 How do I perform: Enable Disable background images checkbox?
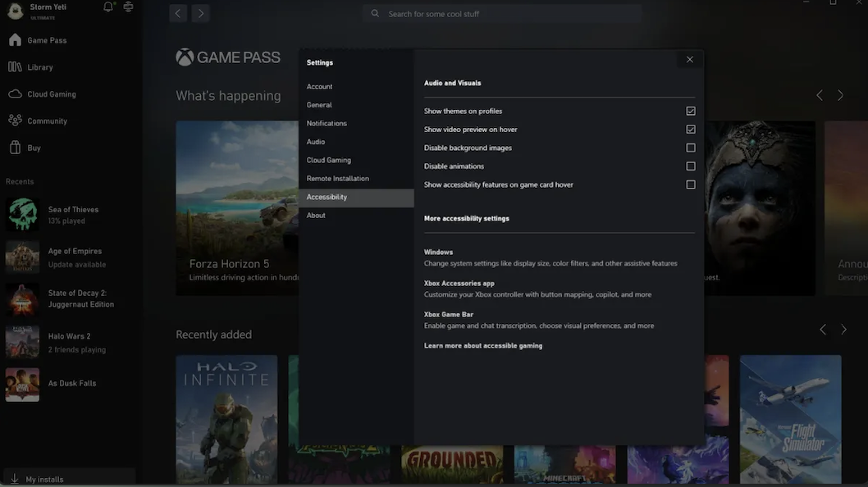point(690,148)
